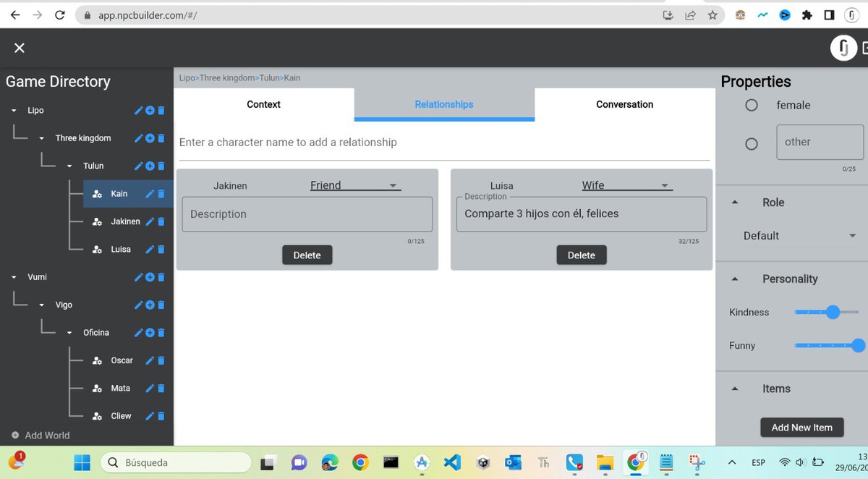Add a child to Lipo world

point(150,111)
